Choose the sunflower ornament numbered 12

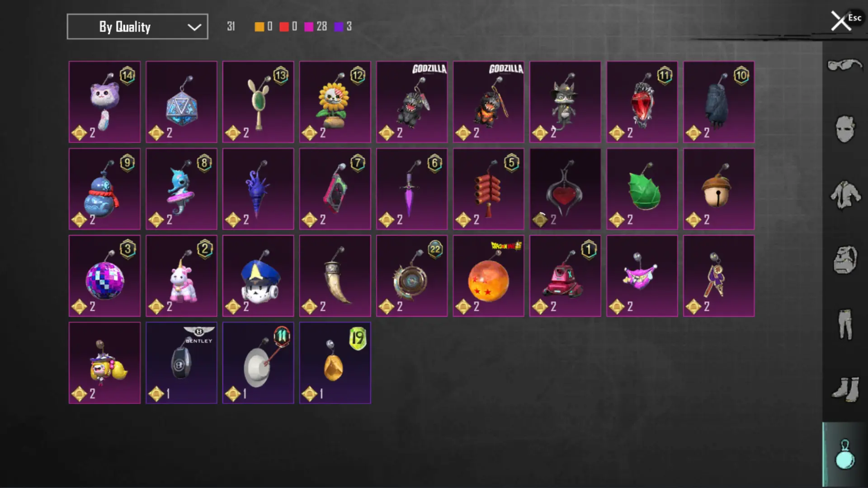point(335,102)
